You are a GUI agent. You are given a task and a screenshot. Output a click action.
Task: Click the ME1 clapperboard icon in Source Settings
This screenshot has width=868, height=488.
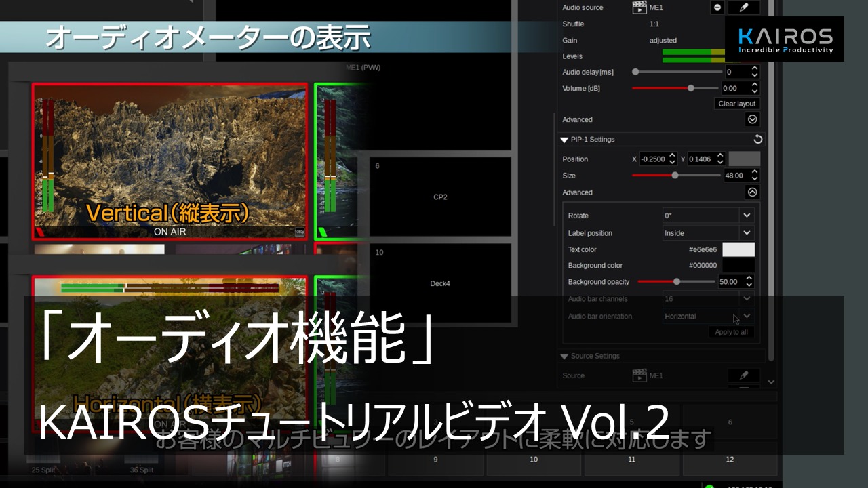pyautogui.click(x=639, y=375)
